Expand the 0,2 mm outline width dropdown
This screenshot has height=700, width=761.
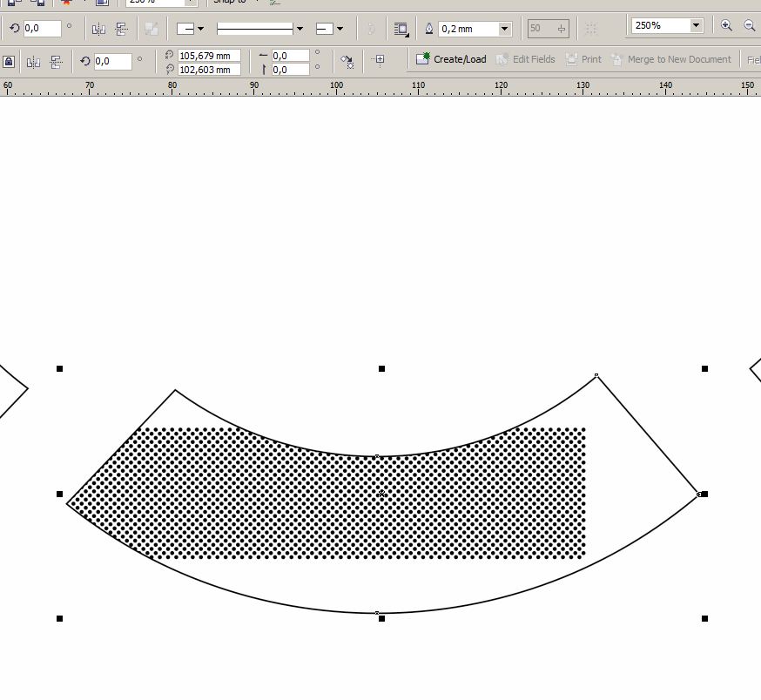[505, 29]
